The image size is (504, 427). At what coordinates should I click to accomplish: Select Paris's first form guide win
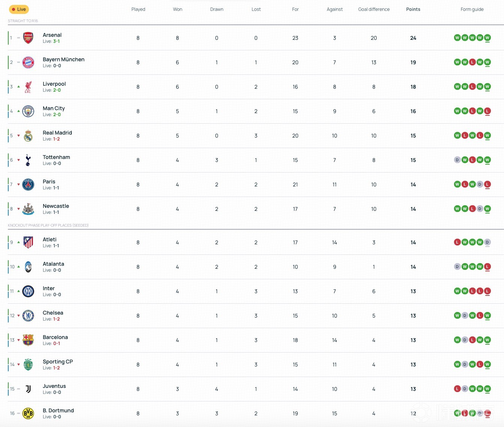(x=457, y=184)
